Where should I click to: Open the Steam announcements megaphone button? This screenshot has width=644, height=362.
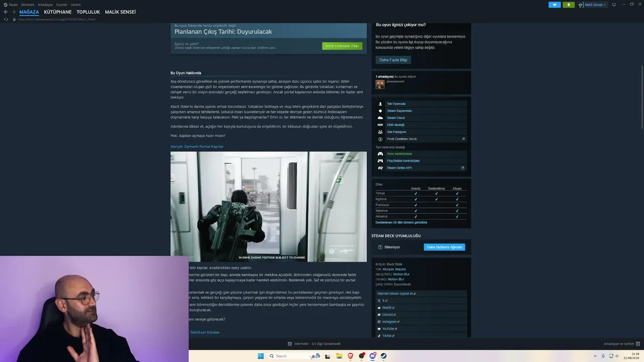pos(554,5)
